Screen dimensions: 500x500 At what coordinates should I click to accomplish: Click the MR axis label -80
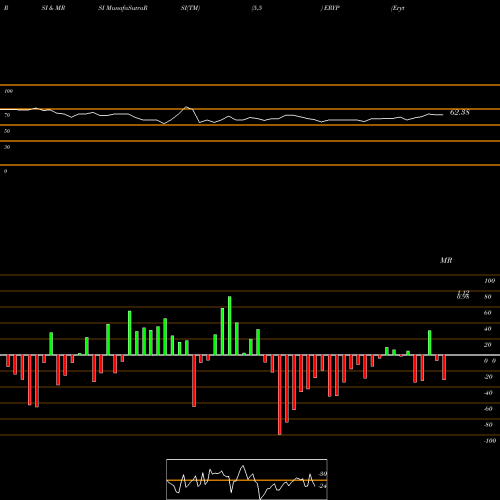pos(488,425)
